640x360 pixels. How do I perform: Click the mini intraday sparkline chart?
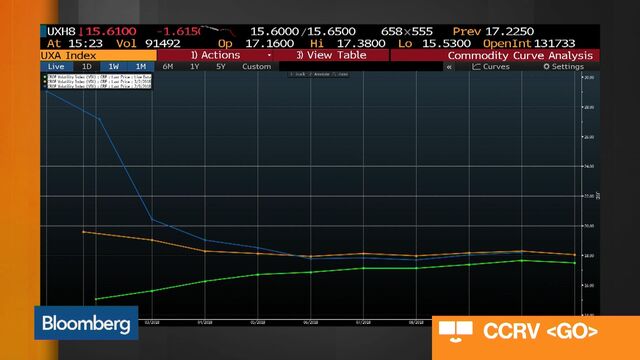click(x=218, y=31)
